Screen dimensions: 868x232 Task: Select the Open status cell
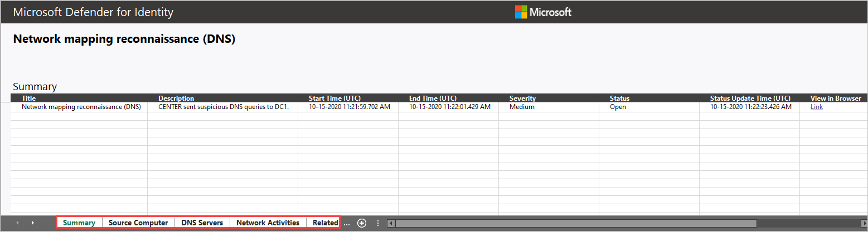pos(649,107)
